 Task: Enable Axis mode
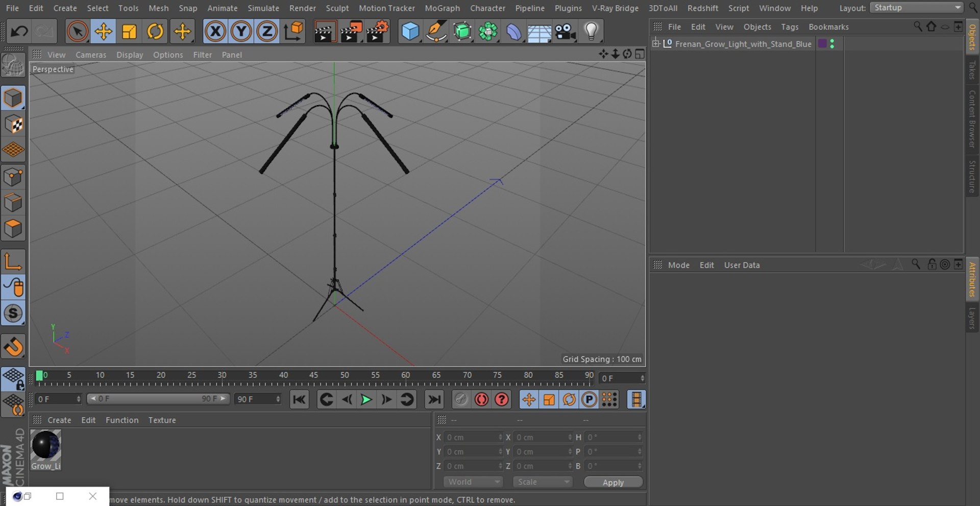[13, 261]
